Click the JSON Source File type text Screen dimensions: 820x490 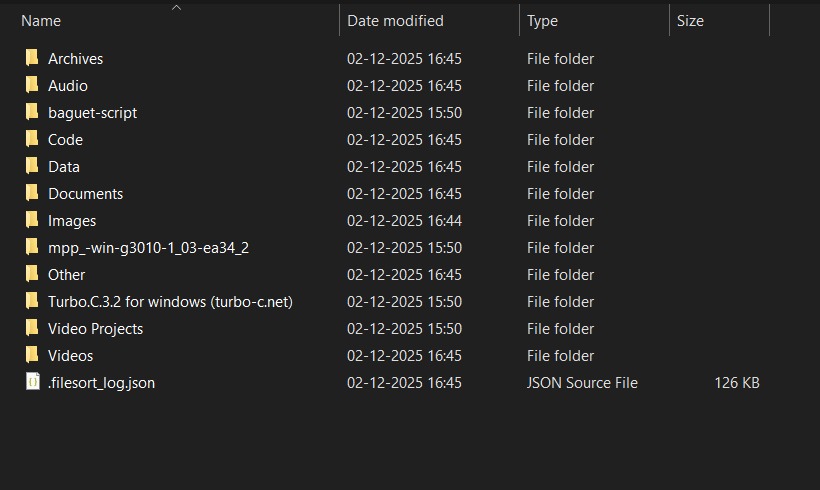582,383
